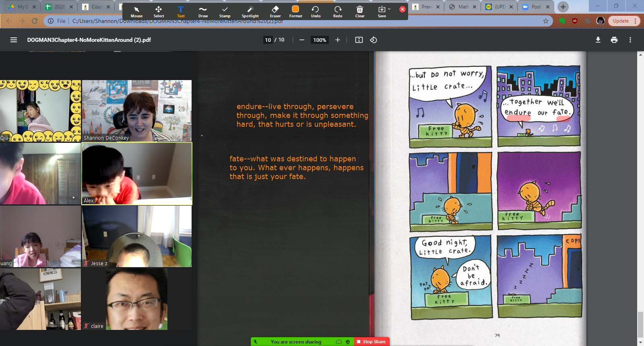This screenshot has width=644, height=346.
Task: Click the scrollbar down arrow
Action: 640,343
